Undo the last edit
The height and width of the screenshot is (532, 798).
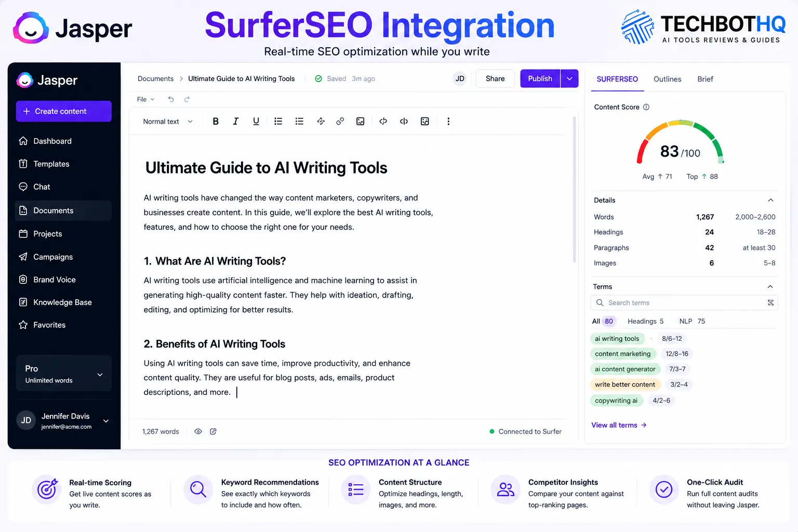click(171, 99)
